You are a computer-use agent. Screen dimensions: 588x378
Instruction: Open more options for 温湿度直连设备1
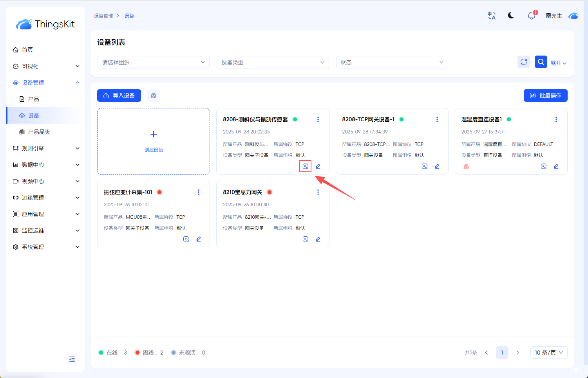tap(556, 119)
